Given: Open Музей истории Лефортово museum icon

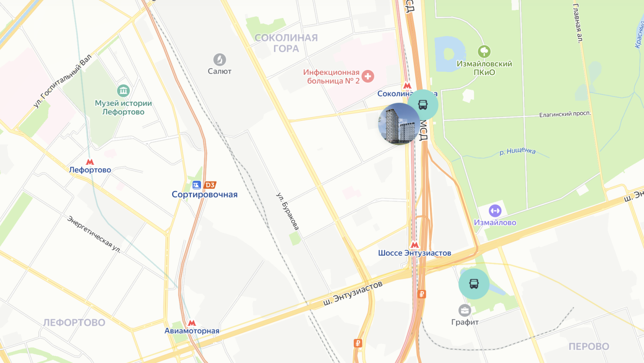Looking at the screenshot, I should pyautogui.click(x=123, y=91).
